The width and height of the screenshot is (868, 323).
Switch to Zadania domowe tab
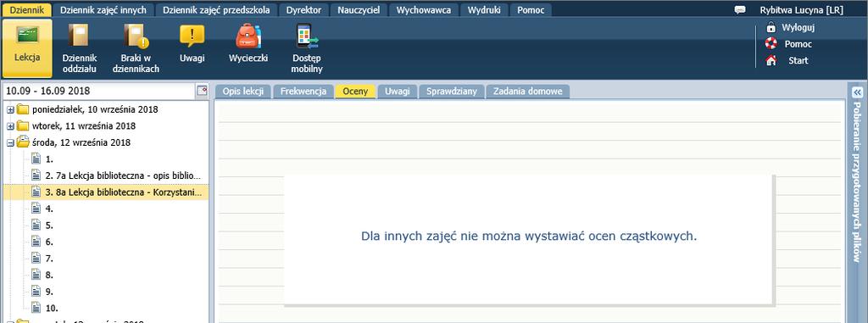tap(527, 92)
